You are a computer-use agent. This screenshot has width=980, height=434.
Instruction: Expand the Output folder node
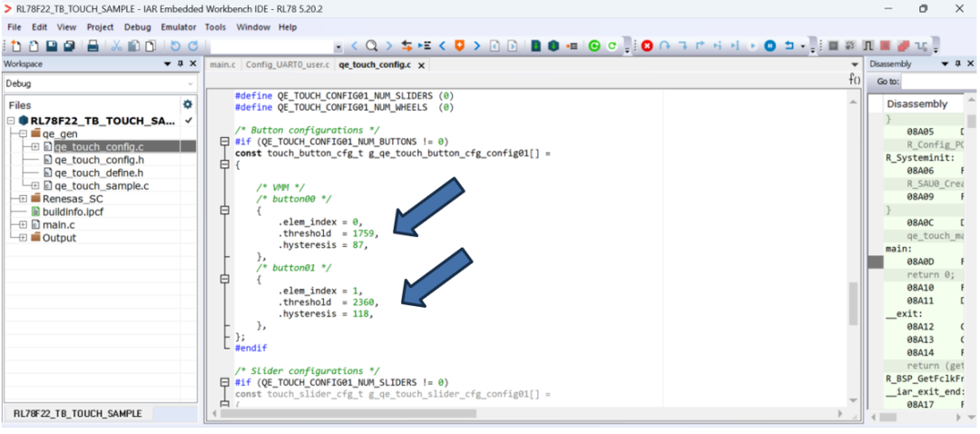click(x=23, y=238)
